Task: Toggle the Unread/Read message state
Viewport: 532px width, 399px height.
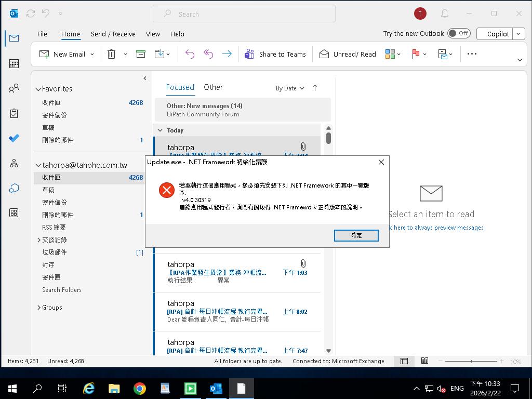Action: pos(348,54)
